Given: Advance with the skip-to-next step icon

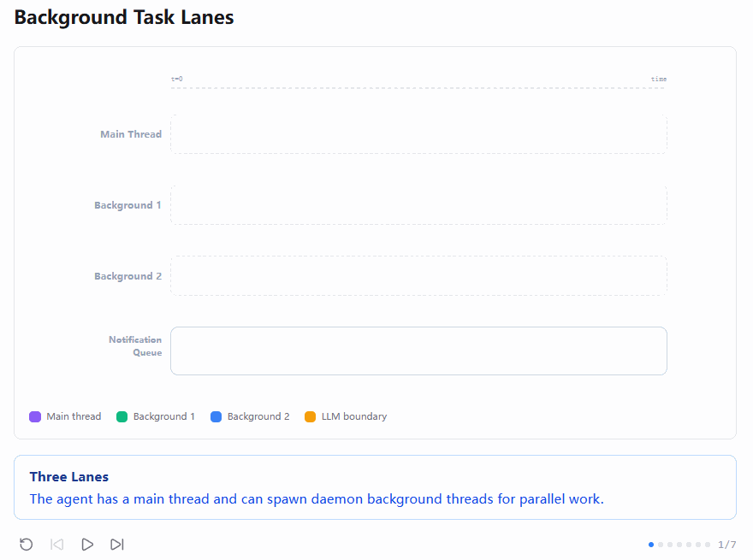Looking at the screenshot, I should [117, 544].
